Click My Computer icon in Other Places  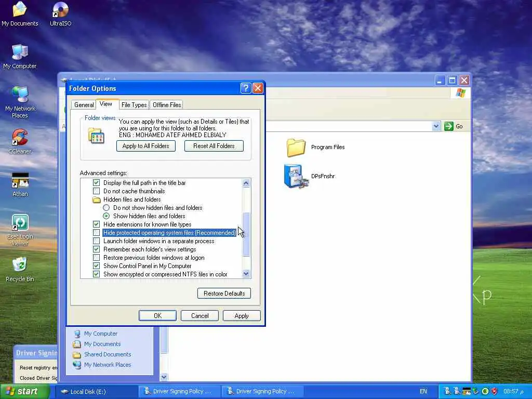[x=77, y=334]
